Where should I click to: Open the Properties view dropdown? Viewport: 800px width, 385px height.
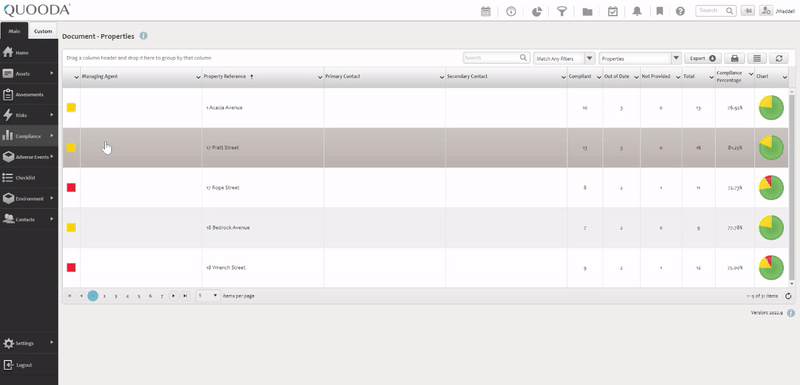point(640,58)
